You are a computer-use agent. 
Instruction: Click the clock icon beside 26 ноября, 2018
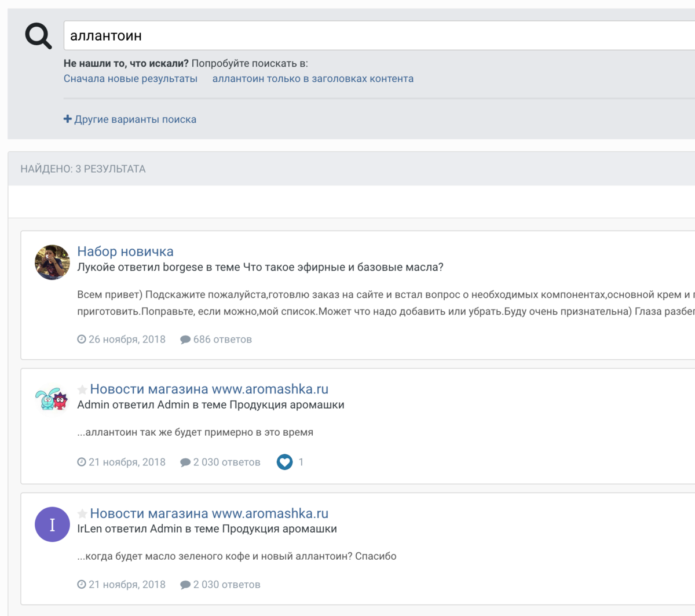82,340
